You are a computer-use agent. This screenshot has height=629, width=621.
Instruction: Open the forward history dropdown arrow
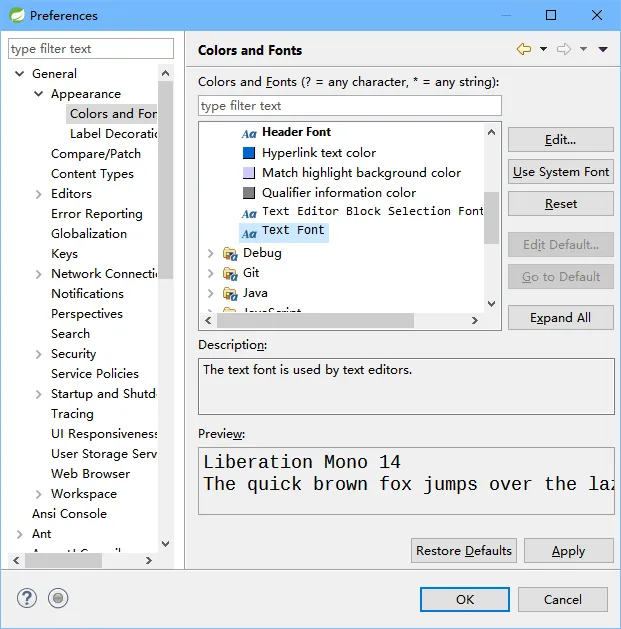tap(583, 49)
